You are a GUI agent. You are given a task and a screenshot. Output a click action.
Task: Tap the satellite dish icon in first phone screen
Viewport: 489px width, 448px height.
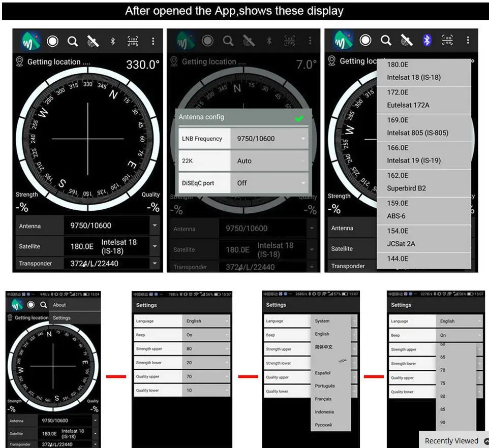[93, 41]
